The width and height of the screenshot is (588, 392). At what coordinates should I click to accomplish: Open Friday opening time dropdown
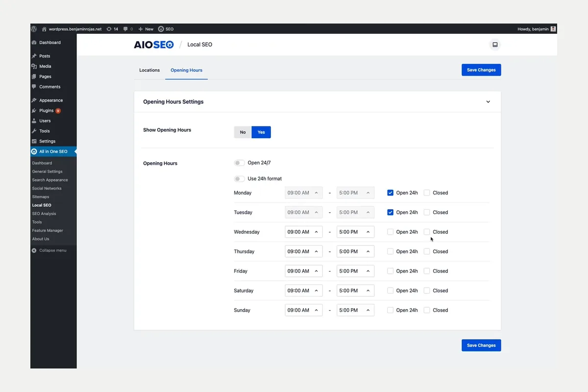tap(304, 271)
